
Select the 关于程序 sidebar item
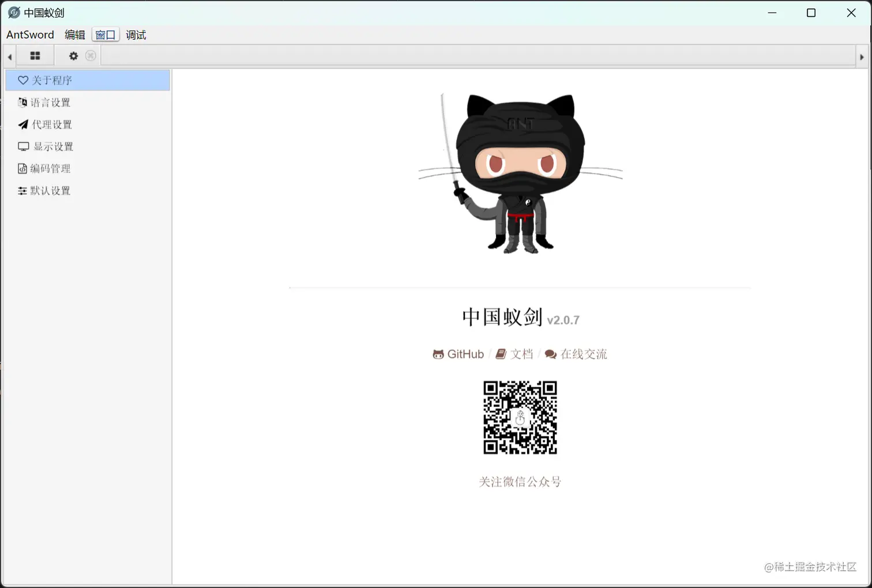pyautogui.click(x=88, y=80)
